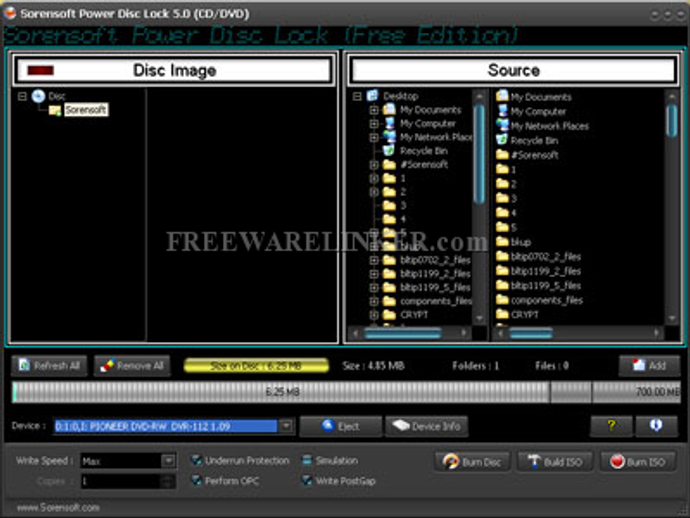Select Desktop icon in source tree
The height and width of the screenshot is (518, 690).
tap(373, 96)
